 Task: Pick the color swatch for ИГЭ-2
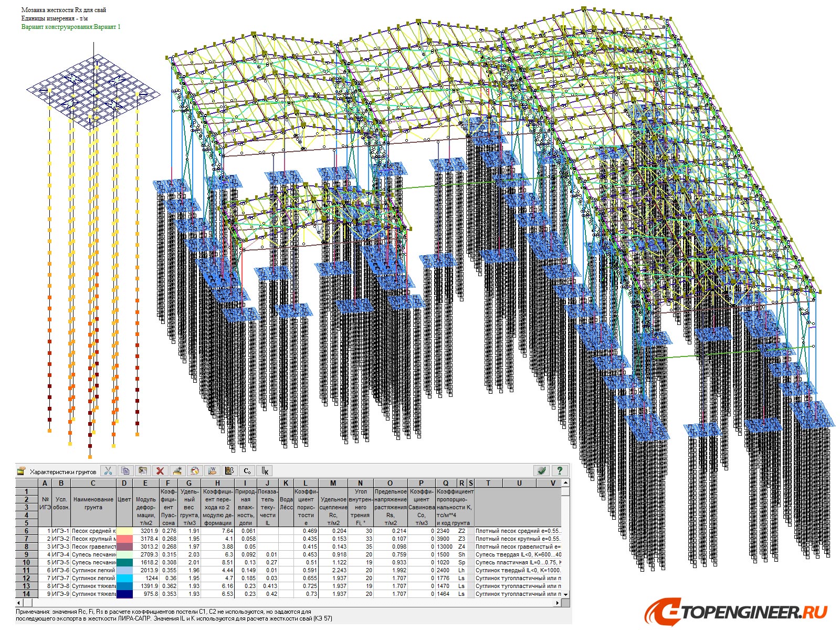124,539
